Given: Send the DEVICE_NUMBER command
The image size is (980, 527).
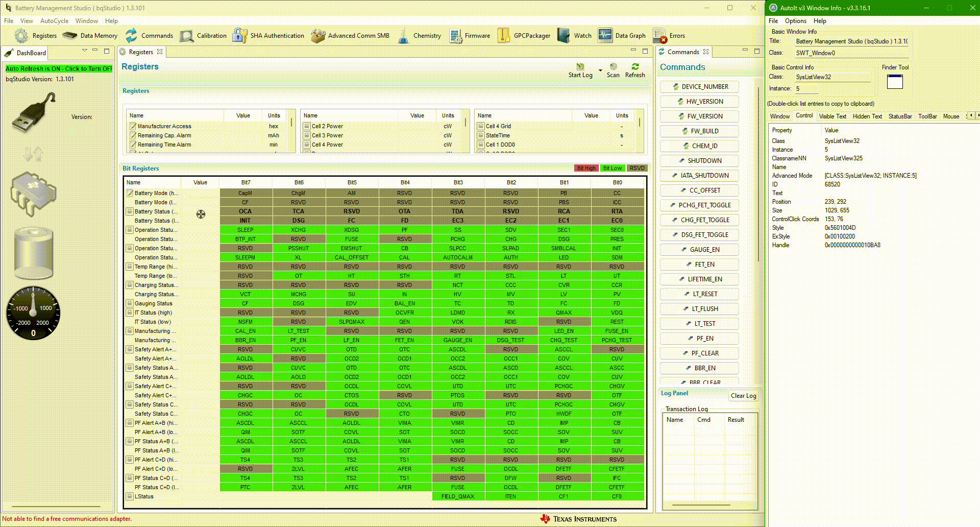Looking at the screenshot, I should click(x=699, y=87).
